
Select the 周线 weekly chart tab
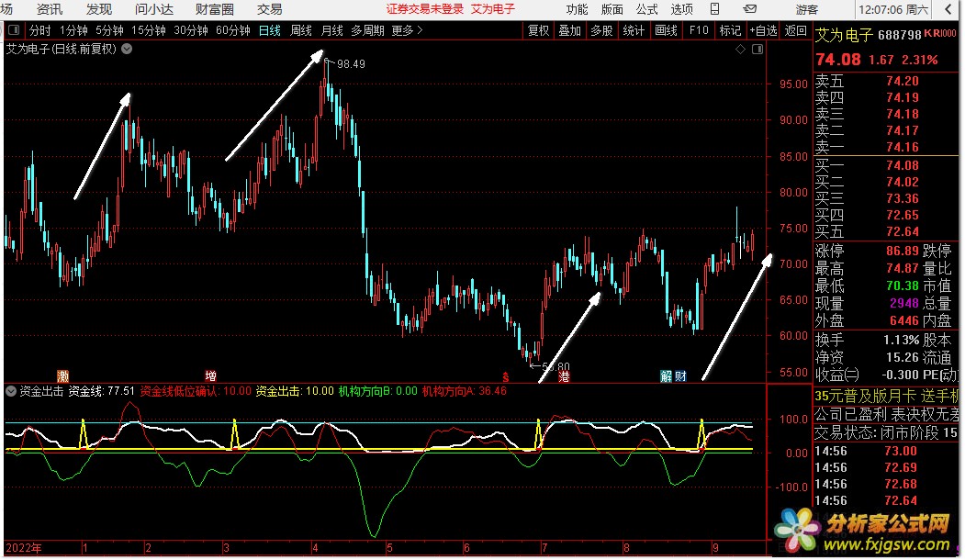[x=301, y=30]
